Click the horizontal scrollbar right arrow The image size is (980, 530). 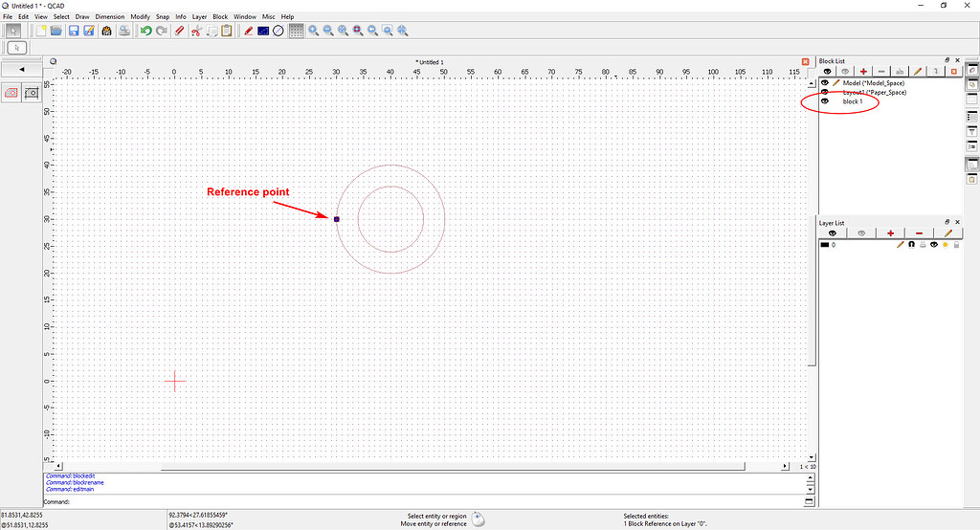pos(785,466)
